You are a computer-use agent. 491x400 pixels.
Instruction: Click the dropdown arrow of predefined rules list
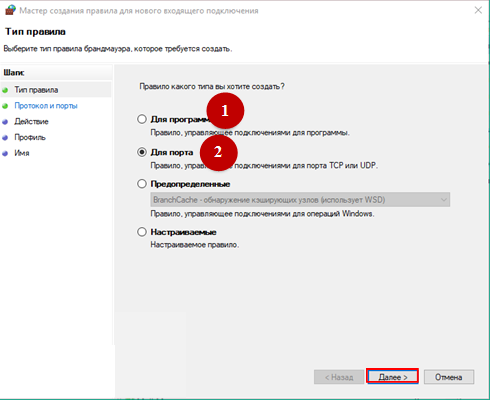444,200
